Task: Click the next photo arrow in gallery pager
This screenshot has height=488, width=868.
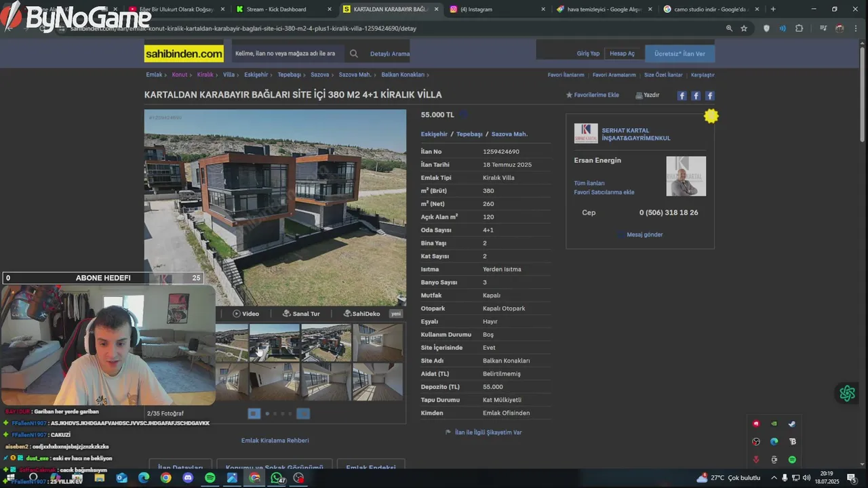Action: 303,413
